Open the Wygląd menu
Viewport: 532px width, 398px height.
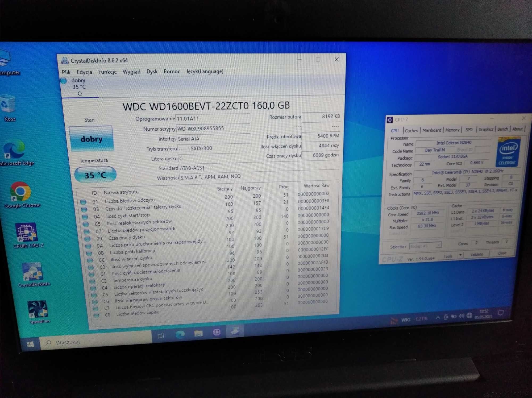point(131,72)
